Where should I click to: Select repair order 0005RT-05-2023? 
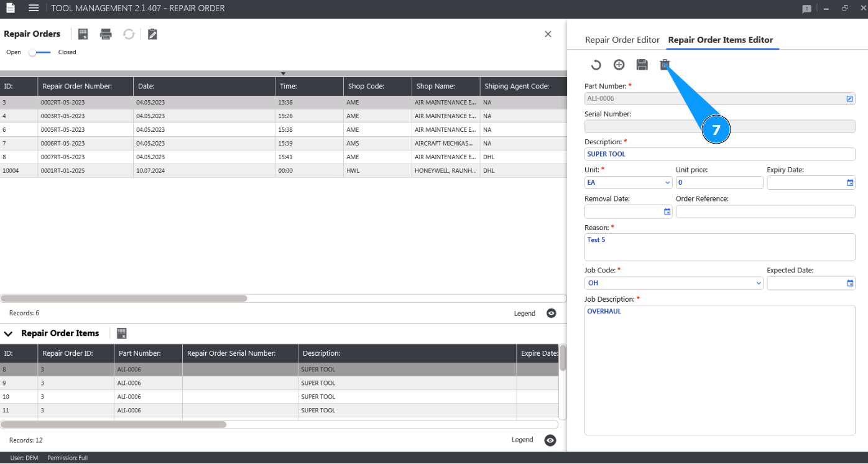(284, 130)
